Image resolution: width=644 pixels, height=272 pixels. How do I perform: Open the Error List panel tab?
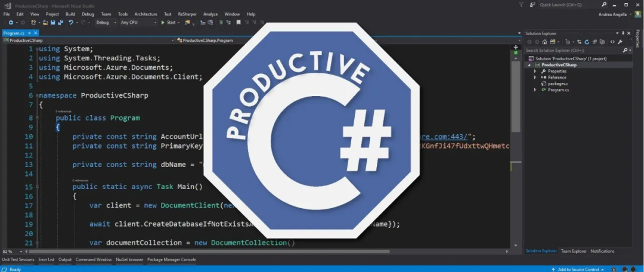click(x=47, y=259)
